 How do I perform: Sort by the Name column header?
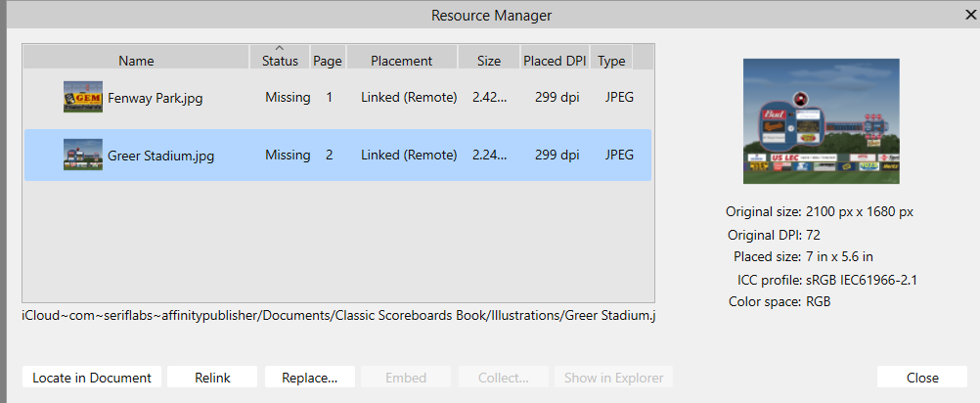[x=136, y=61]
